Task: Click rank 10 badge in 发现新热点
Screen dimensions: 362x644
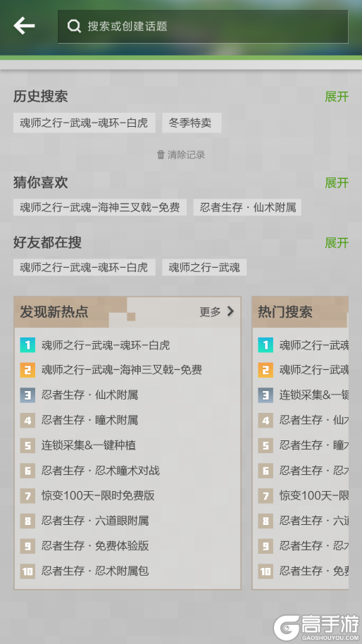Action: pos(27,571)
